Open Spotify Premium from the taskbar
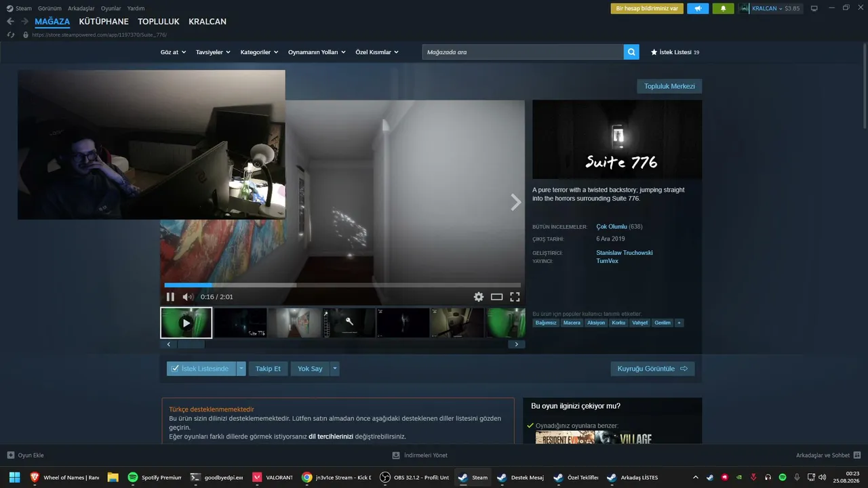This screenshot has width=868, height=488. tap(155, 477)
